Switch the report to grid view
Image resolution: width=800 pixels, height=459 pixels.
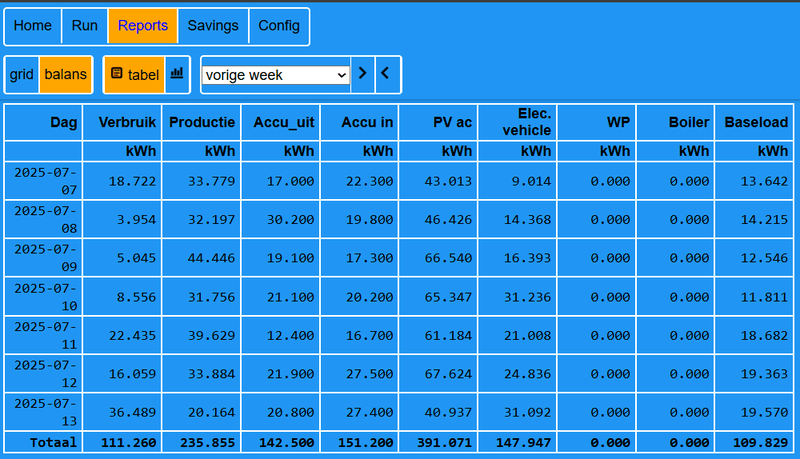pos(21,75)
